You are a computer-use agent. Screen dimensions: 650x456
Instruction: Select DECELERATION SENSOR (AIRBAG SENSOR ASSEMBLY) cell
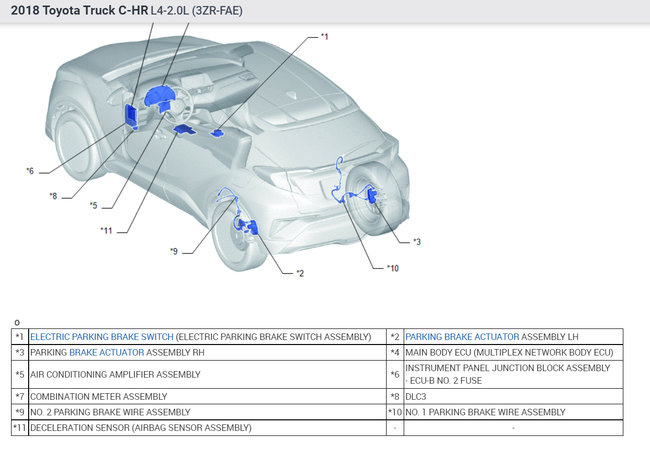tap(207, 427)
